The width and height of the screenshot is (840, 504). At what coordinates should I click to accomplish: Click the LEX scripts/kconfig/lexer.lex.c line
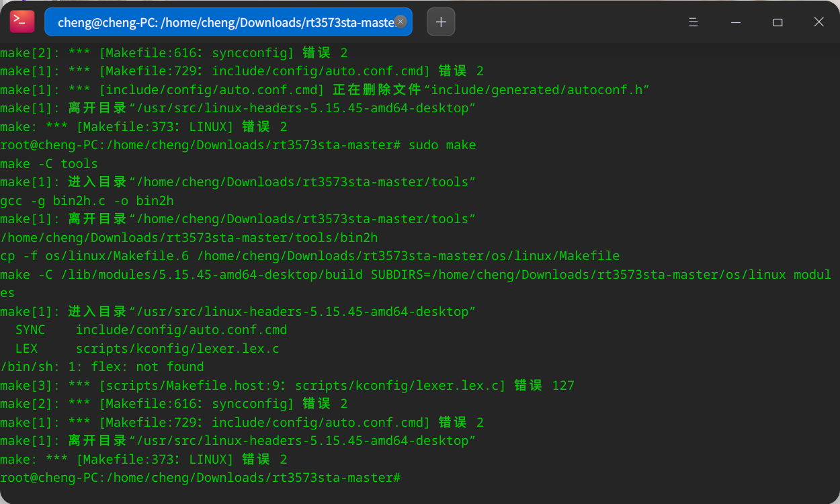pyautogui.click(x=147, y=349)
